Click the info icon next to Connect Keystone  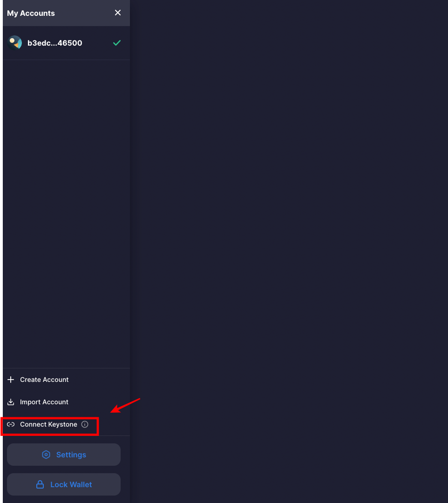85,424
